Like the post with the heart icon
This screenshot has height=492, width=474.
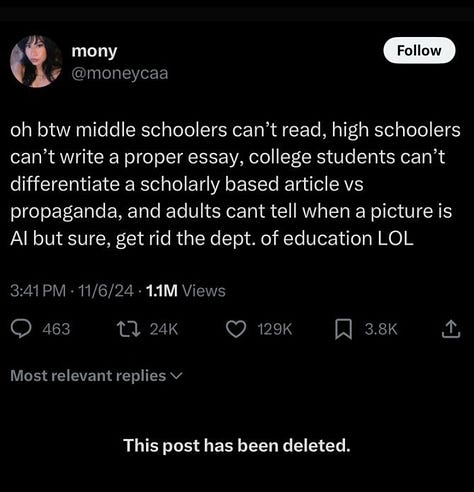[x=236, y=329]
